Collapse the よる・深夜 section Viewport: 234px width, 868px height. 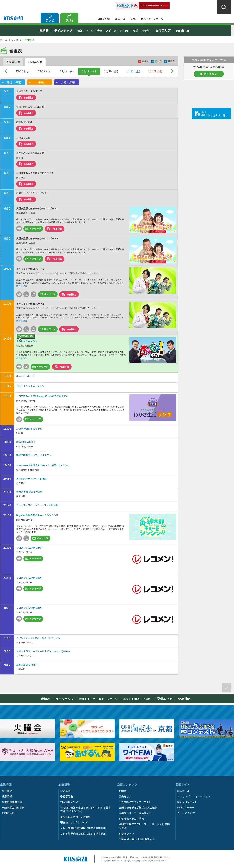coord(66,82)
